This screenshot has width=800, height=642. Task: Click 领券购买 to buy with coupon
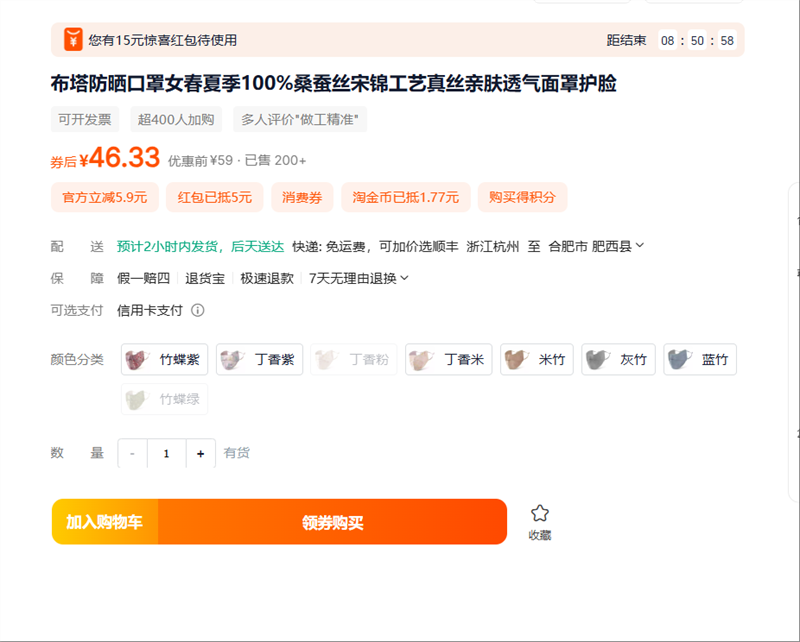332,522
